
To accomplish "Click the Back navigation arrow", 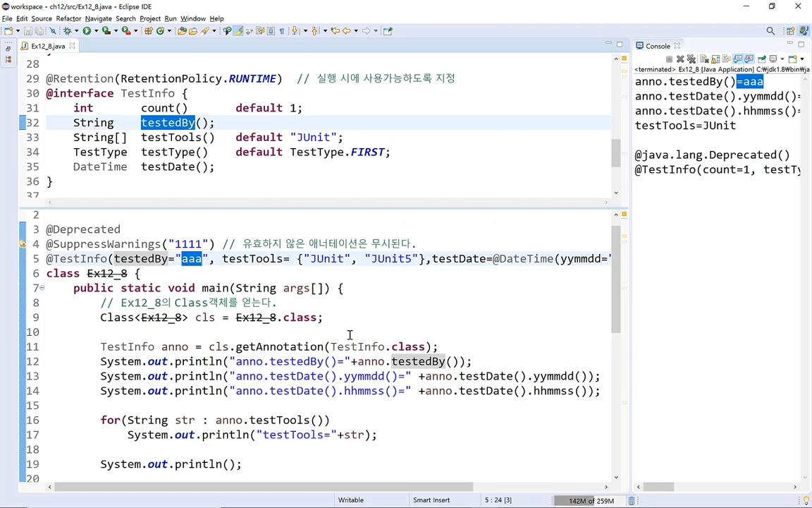I will [x=347, y=31].
